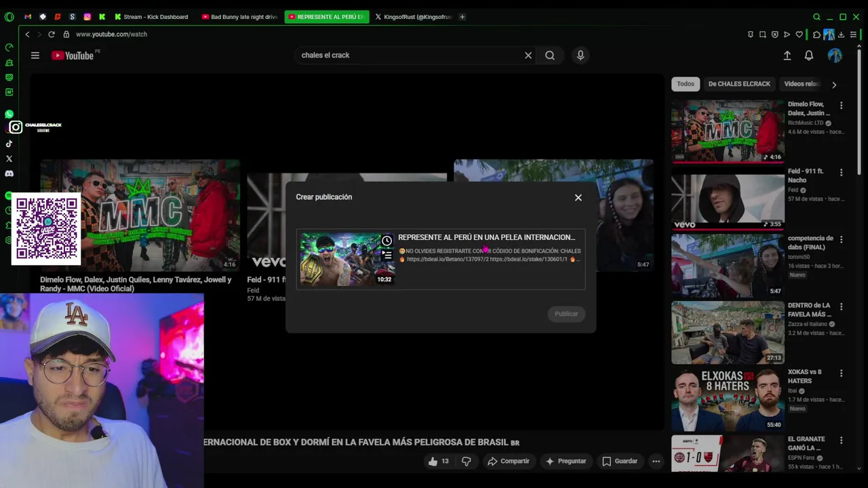
Task: Run search with magnifier button
Action: [x=550, y=56]
